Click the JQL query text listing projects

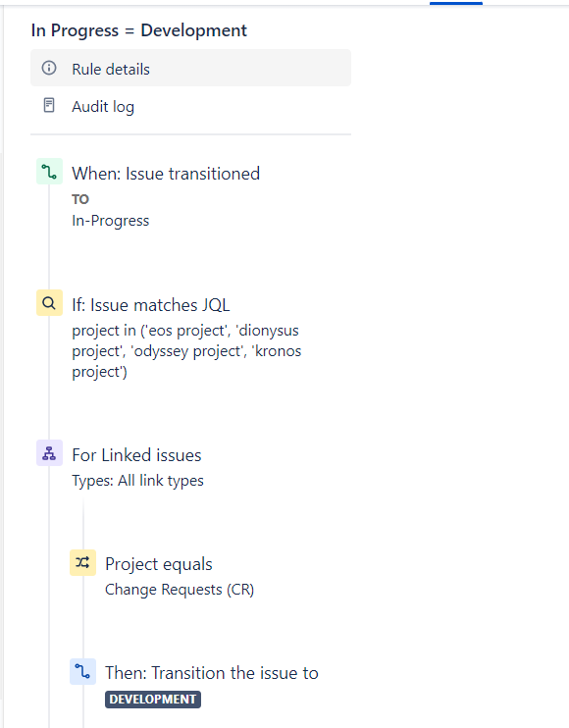[x=186, y=351]
